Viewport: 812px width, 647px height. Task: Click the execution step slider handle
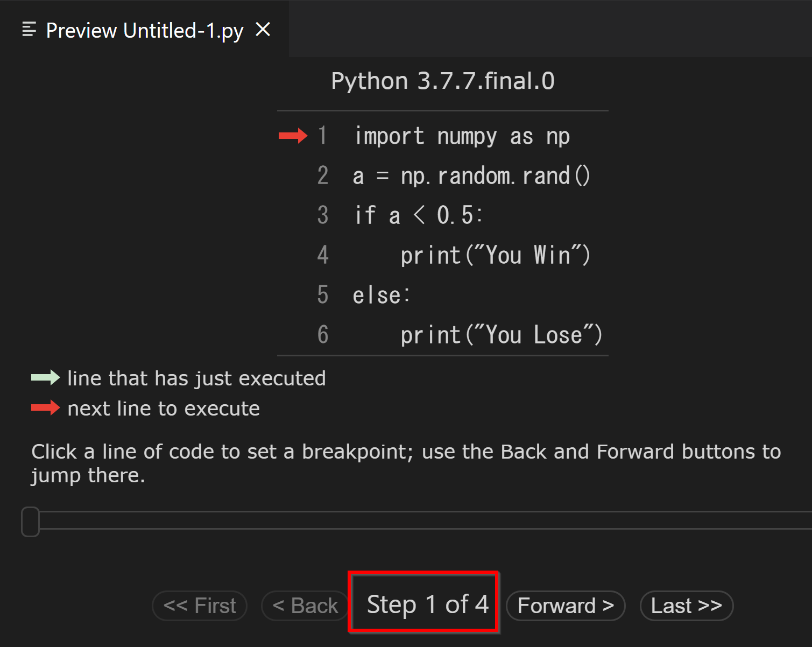coord(31,521)
